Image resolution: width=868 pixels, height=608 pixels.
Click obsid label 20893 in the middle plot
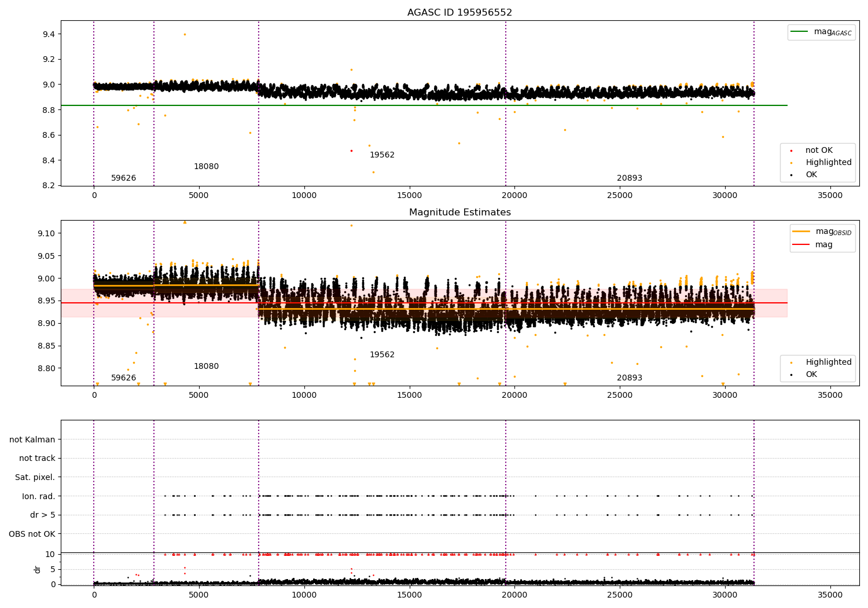click(629, 378)
